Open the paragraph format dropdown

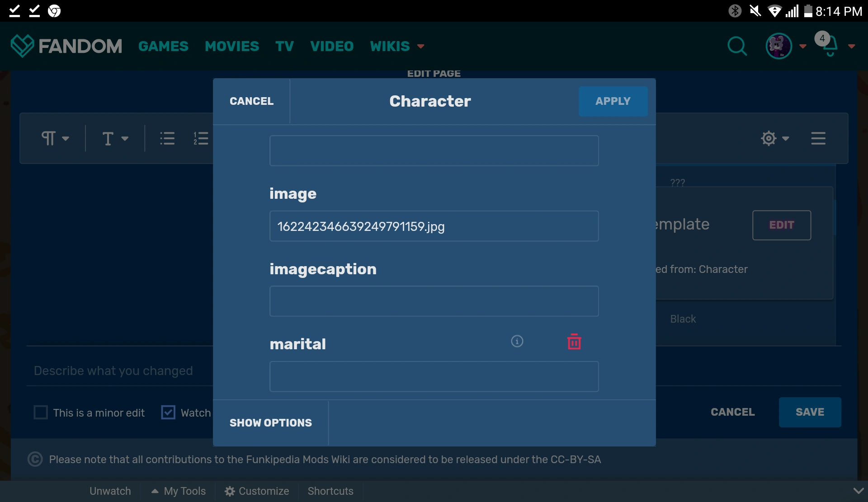point(55,138)
